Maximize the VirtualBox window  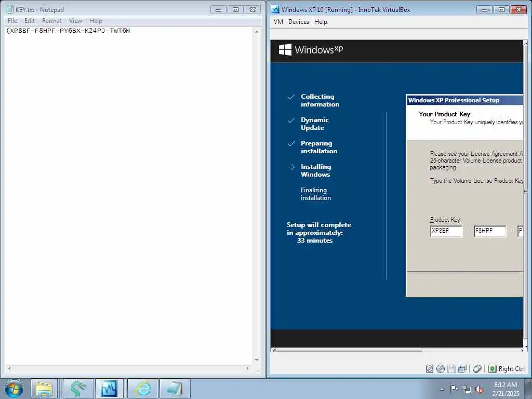click(x=501, y=9)
